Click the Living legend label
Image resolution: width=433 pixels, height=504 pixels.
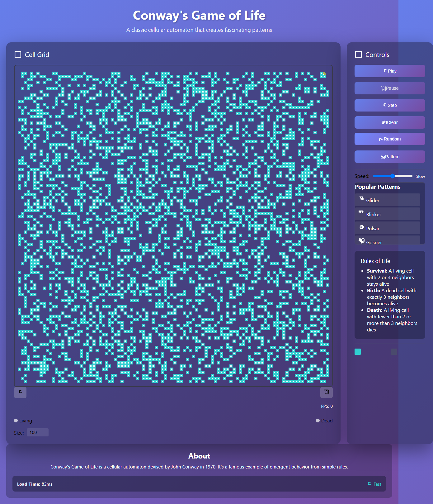coord(26,421)
